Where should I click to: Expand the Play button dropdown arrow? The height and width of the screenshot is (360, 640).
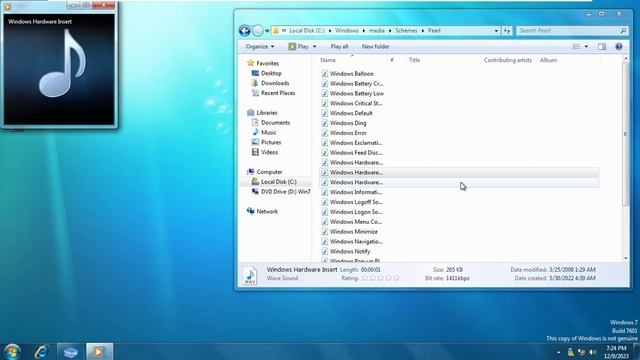[x=314, y=47]
